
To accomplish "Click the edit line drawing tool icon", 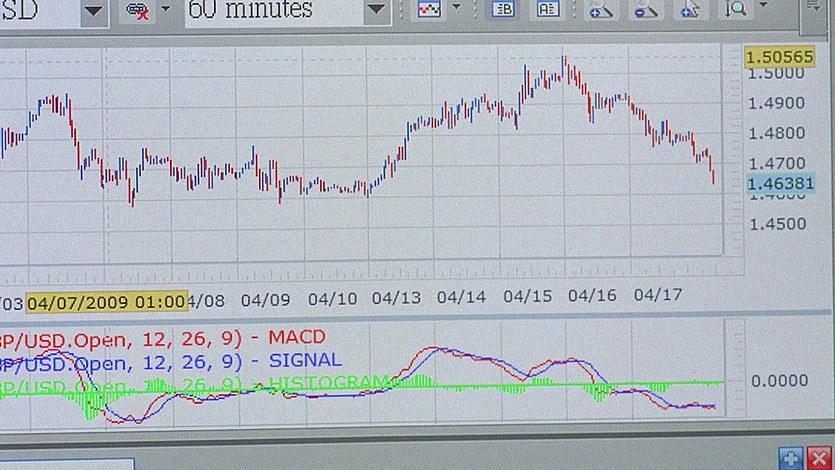I will click(x=646, y=10).
